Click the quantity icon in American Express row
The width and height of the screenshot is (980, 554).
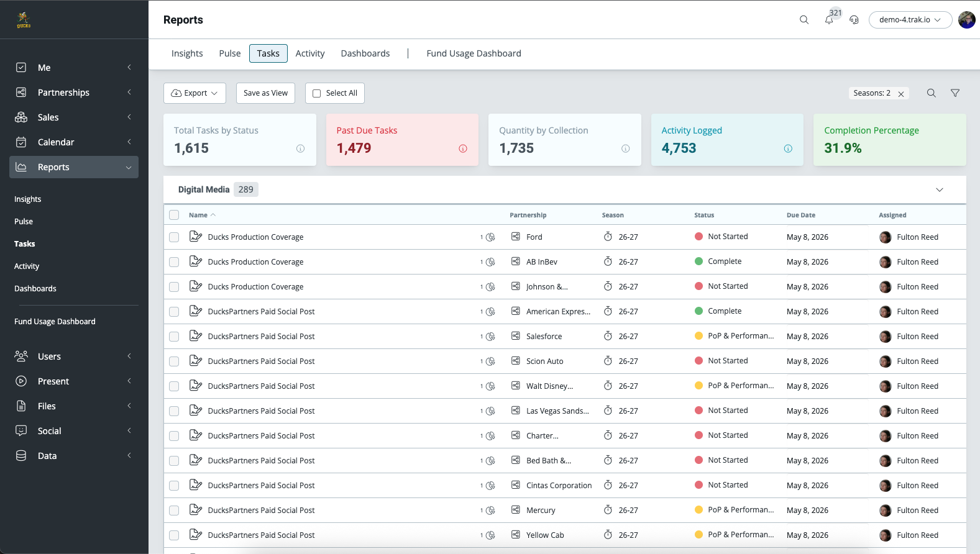point(490,312)
